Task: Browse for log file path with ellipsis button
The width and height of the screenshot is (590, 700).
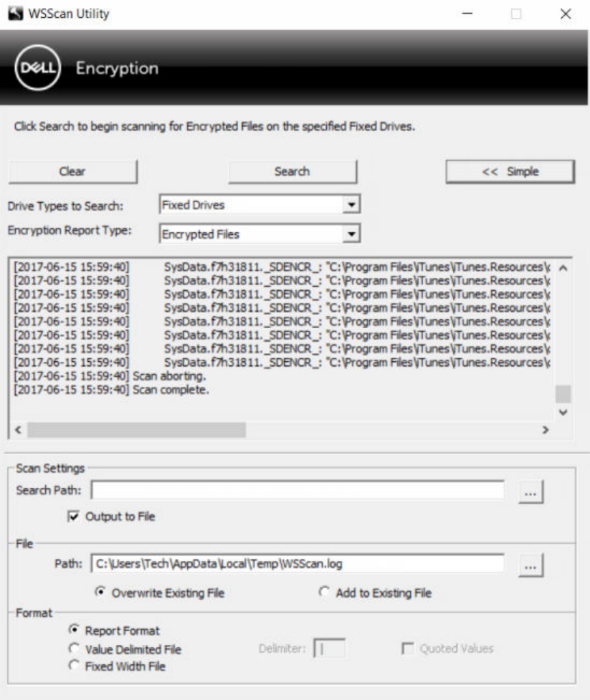Action: (530, 565)
